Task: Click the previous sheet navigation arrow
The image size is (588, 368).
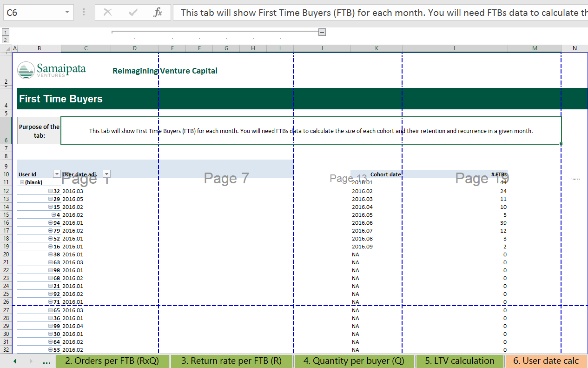Action: pyautogui.click(x=15, y=361)
